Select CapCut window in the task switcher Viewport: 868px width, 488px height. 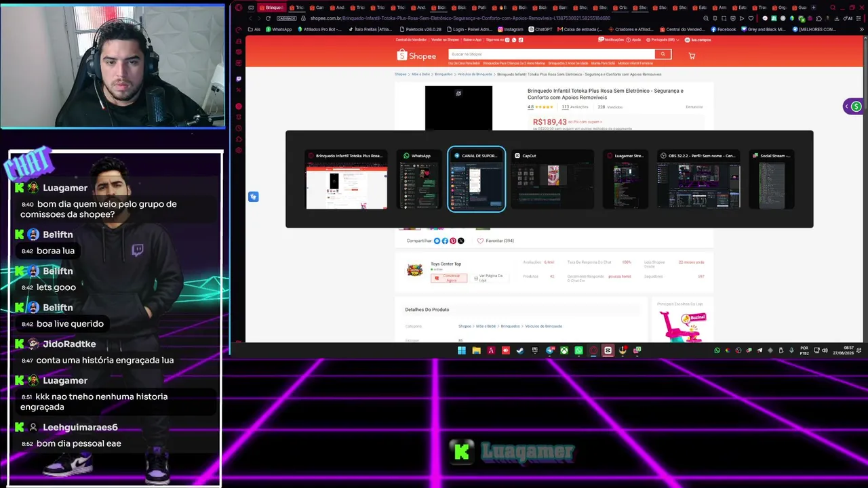point(553,180)
